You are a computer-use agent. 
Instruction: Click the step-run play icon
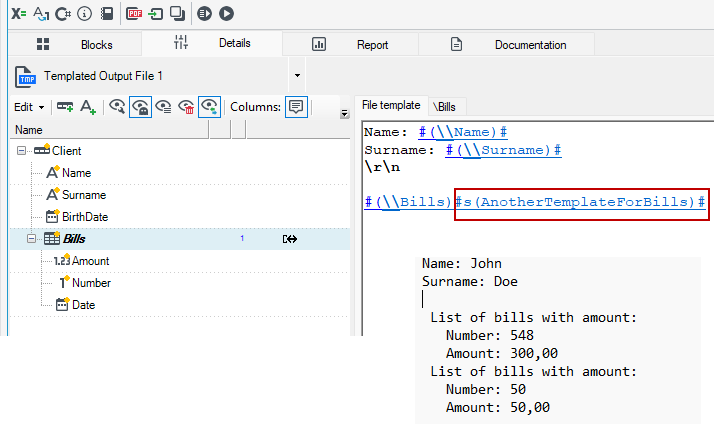[x=204, y=14]
